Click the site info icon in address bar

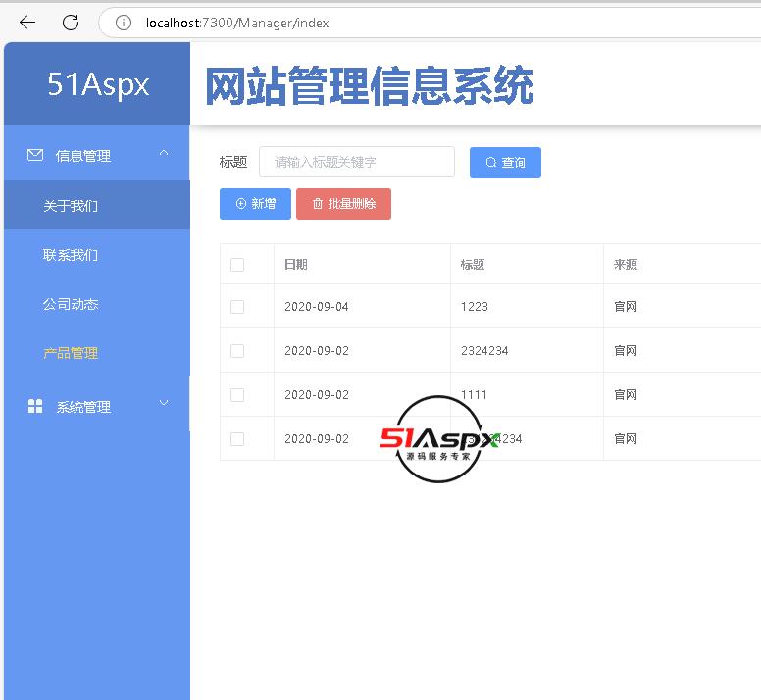pos(123,23)
